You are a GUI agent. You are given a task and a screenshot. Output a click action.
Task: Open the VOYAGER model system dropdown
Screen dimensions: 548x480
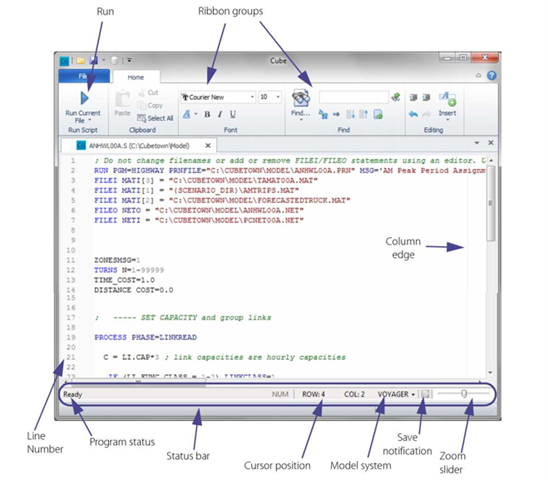pyautogui.click(x=396, y=394)
